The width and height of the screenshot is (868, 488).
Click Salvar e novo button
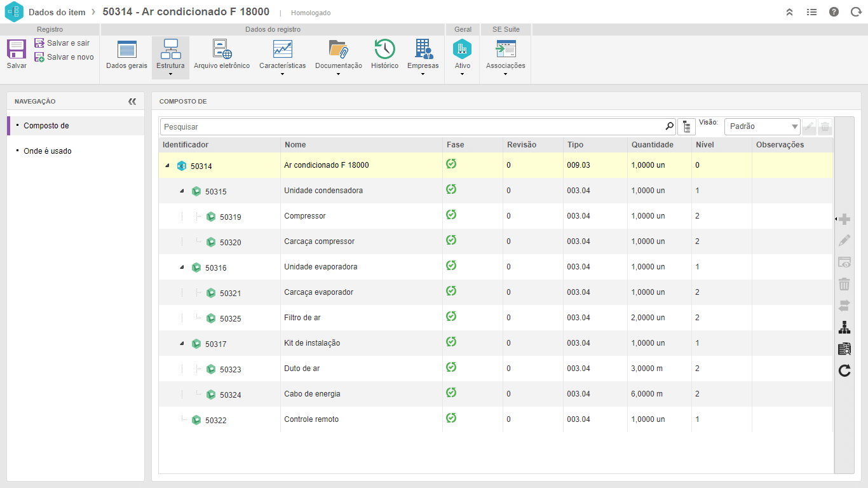[x=64, y=57]
